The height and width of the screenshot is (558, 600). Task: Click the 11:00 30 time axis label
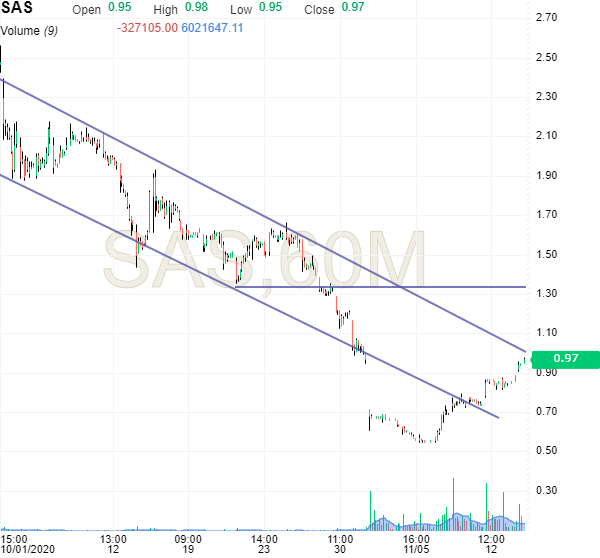pos(341,543)
